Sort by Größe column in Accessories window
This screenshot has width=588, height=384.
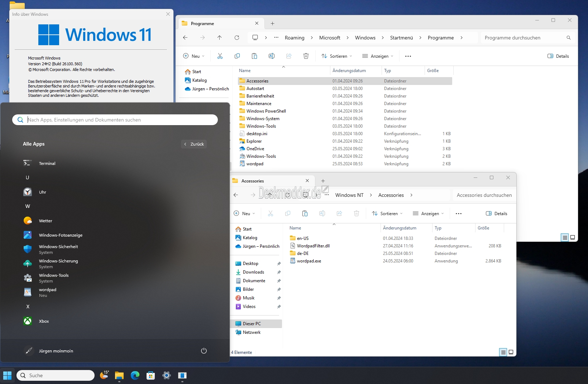[489, 228]
